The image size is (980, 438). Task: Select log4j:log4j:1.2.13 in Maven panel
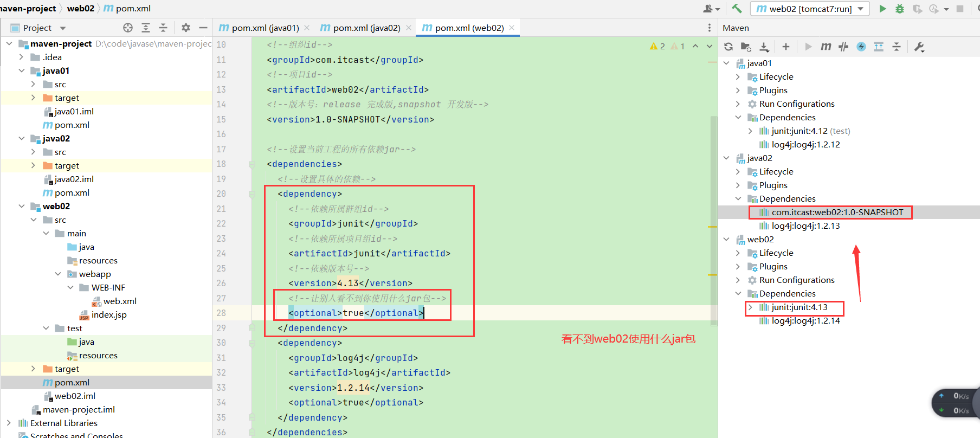pyautogui.click(x=800, y=226)
